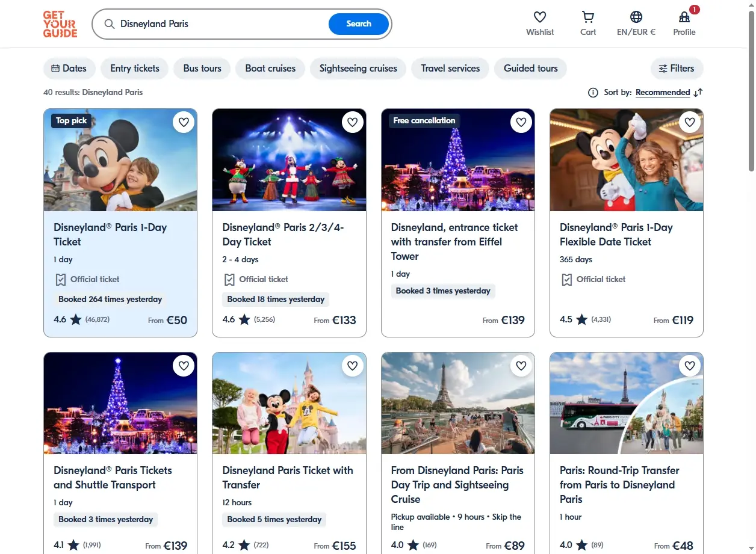Click the '2 - 4 days' duration text

point(240,260)
